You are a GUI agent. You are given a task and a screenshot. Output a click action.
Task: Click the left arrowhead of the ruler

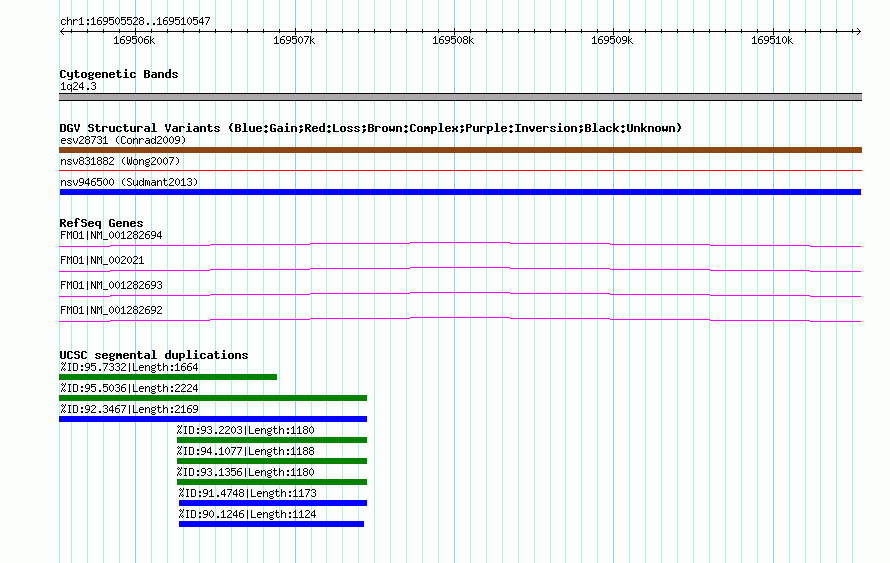(62, 31)
